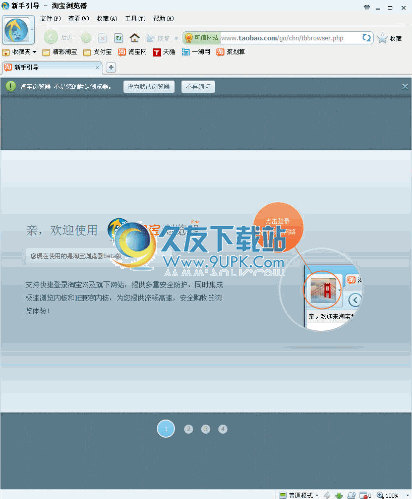
Task: Open the 淘宝网 bookmark
Action: (x=132, y=52)
